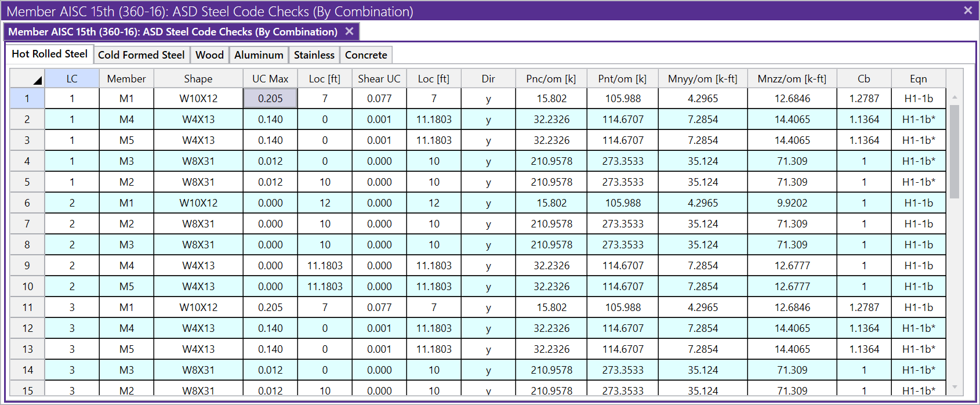Close the spreadsheet window with top-right X
This screenshot has height=405, width=980.
click(968, 10)
